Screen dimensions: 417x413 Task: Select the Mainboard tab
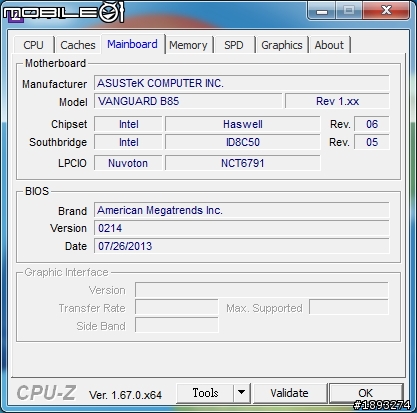[133, 44]
